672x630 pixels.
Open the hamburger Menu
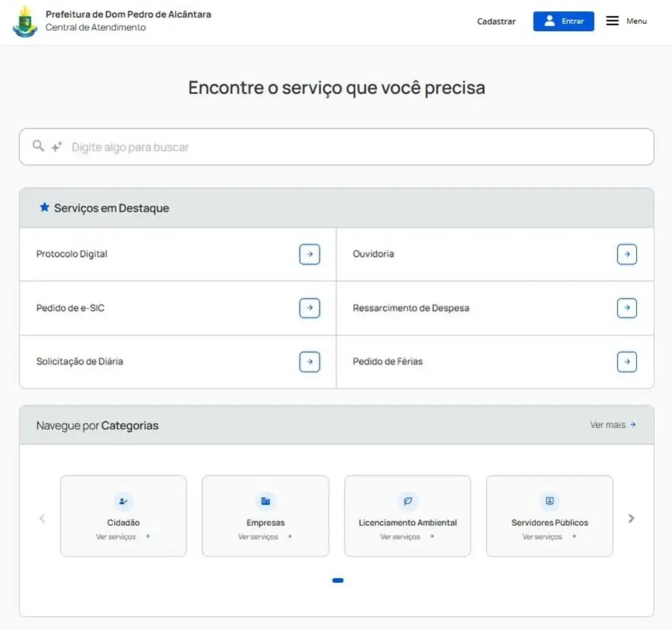coord(626,21)
